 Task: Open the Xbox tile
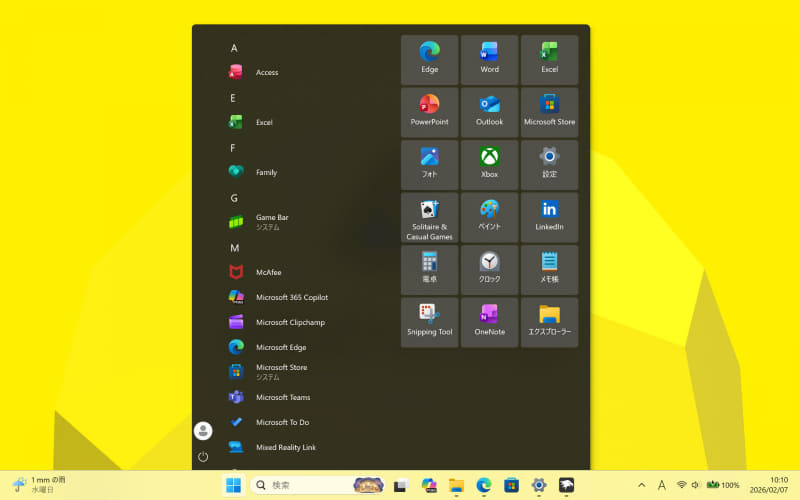tap(489, 165)
